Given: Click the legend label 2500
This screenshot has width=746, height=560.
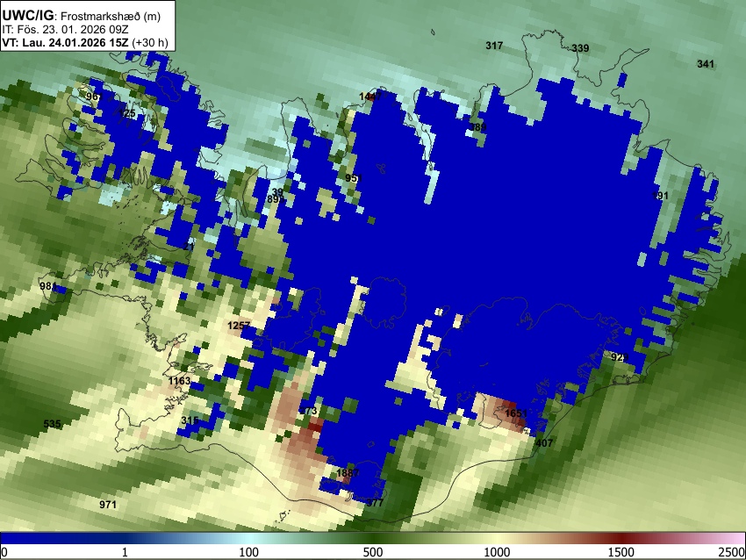Looking at the screenshot, I should 732,552.
